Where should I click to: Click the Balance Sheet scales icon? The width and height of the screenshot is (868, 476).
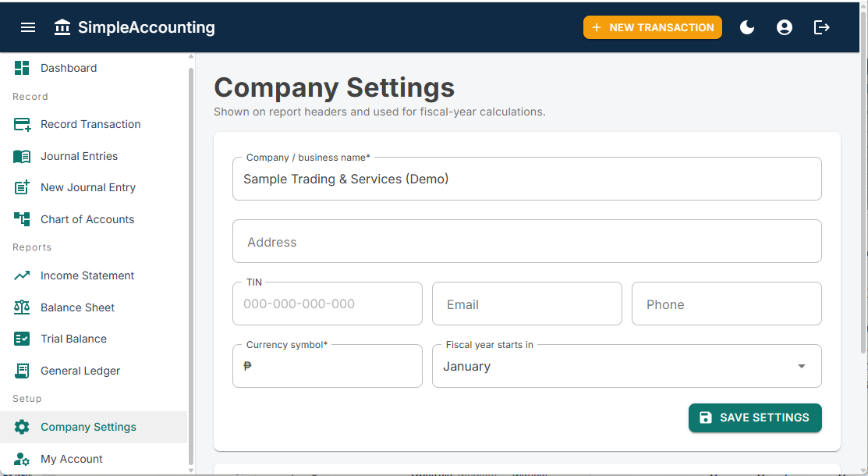(x=22, y=307)
